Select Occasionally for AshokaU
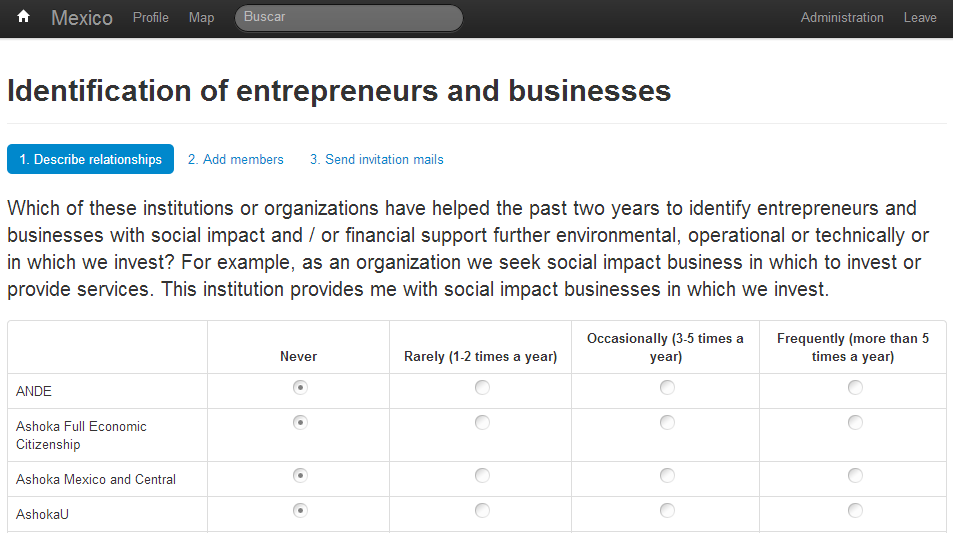Screen dimensions: 953x533 click(667, 511)
